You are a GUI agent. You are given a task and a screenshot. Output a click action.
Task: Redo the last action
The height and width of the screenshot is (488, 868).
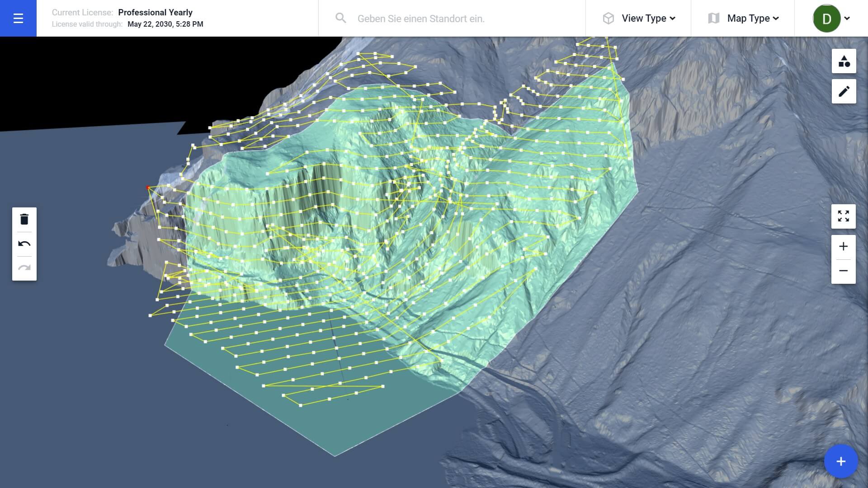point(24,268)
